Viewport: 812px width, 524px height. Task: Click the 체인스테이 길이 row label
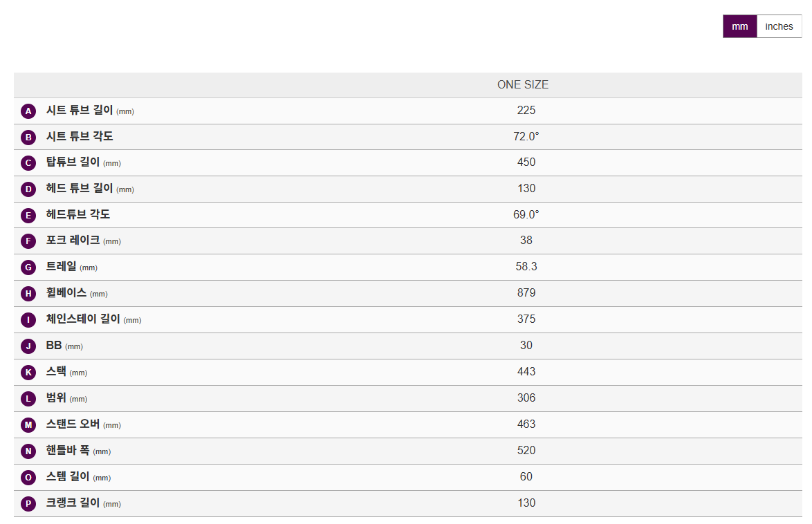coord(83,319)
